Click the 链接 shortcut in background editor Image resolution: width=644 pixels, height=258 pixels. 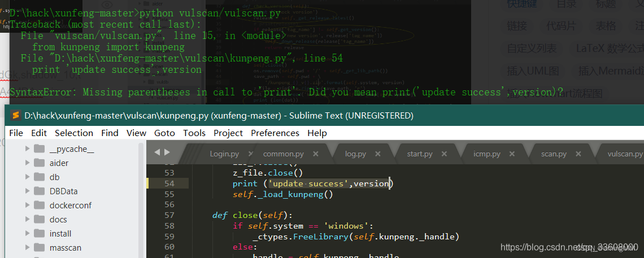[517, 26]
